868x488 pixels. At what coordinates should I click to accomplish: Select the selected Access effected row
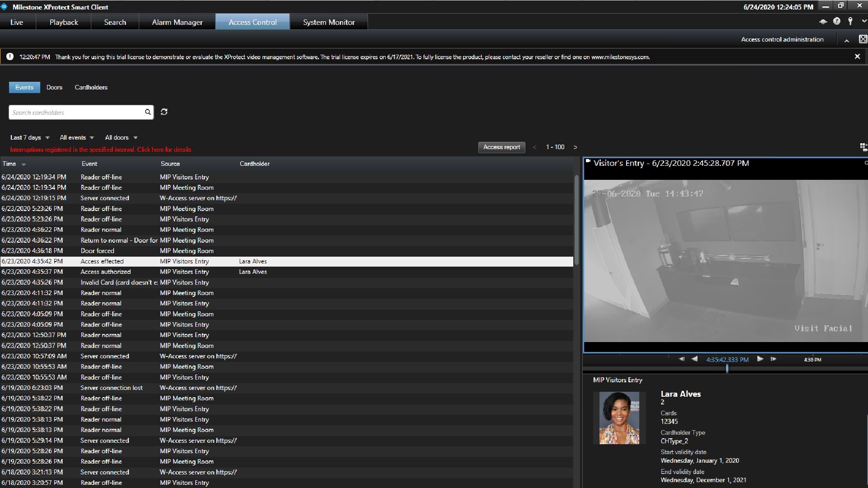coord(287,261)
